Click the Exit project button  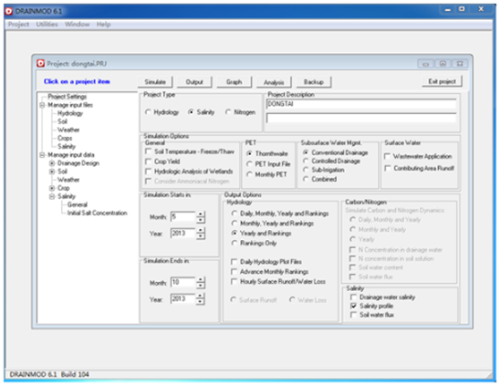coord(442,81)
